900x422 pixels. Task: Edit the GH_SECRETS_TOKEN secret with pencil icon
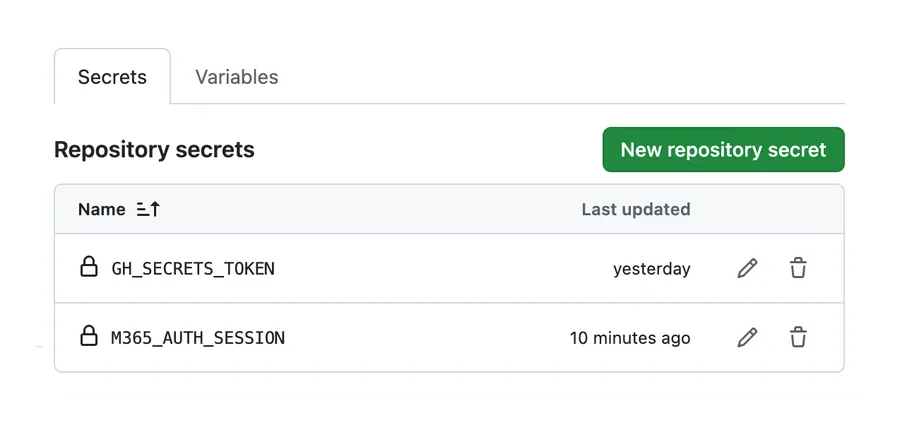747,268
